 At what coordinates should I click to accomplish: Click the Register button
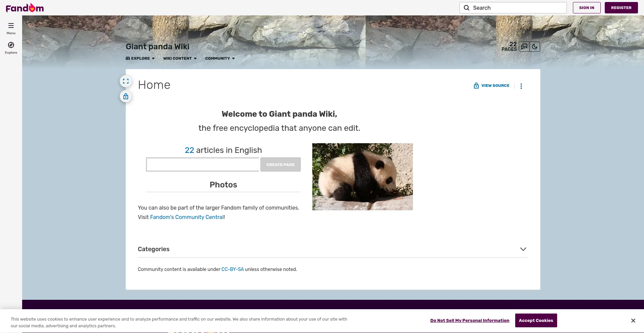pos(621,8)
